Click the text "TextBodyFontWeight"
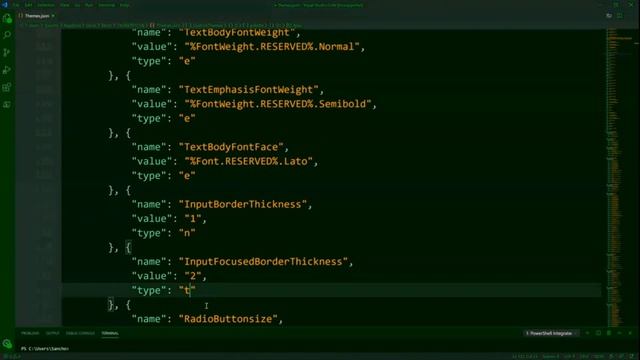Viewport: 640px width, 360px height. [237, 33]
